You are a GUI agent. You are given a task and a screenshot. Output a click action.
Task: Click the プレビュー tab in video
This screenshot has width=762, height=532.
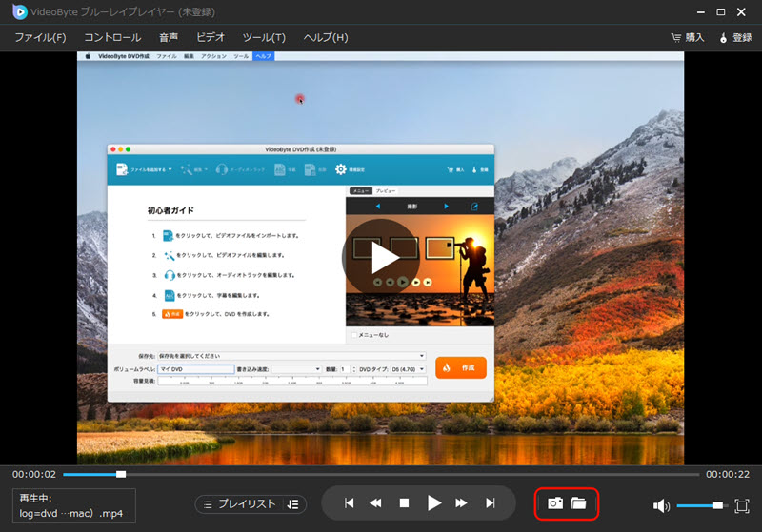386,191
